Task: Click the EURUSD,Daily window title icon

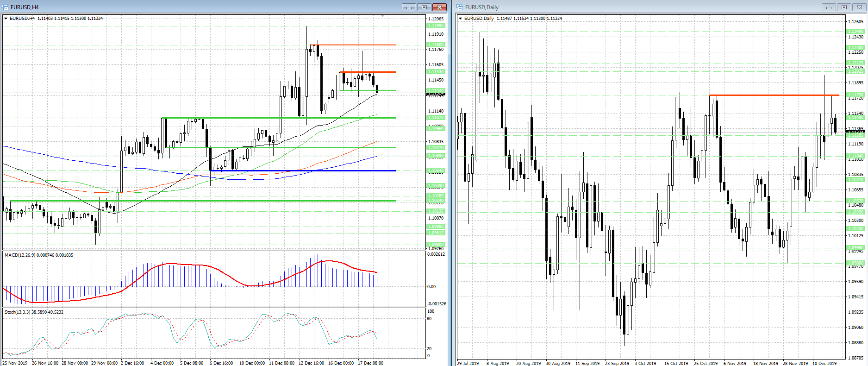Action: (460, 7)
